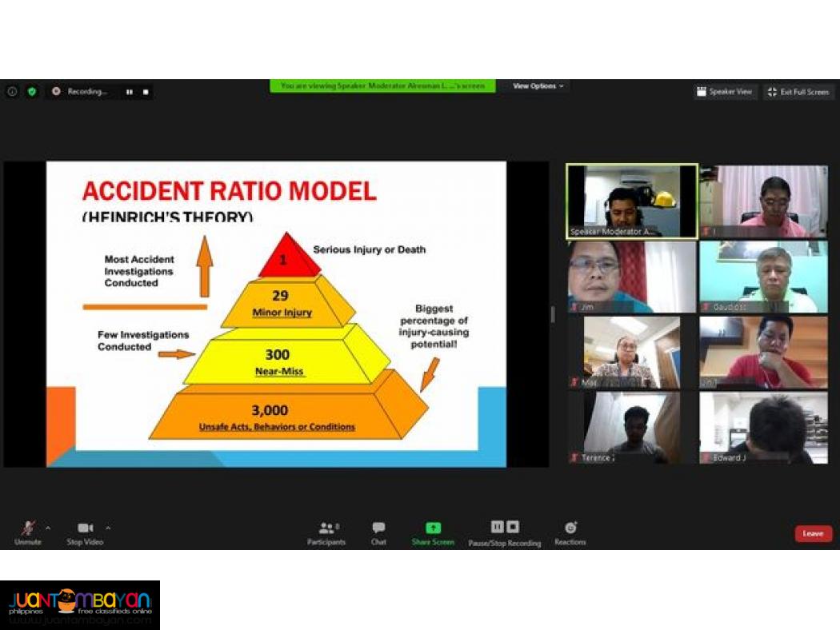The image size is (840, 630).
Task: Open the View Options dropdown
Action: [x=537, y=86]
